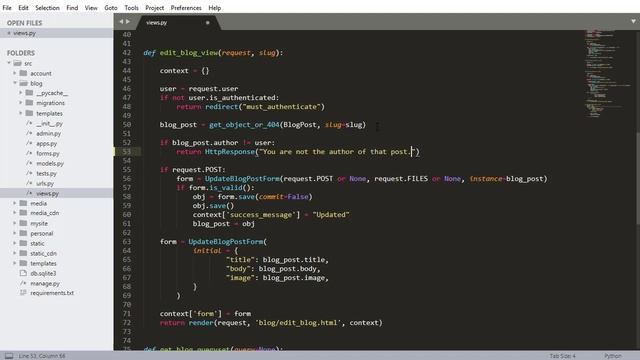The height and width of the screenshot is (360, 640).
Task: Click 'blog/edit_blog.html' string on line 72
Action: [298, 322]
